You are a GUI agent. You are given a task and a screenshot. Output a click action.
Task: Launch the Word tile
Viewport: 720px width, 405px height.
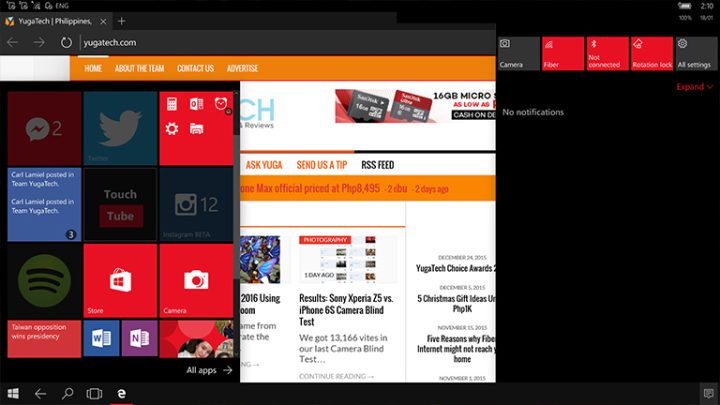[x=101, y=339]
